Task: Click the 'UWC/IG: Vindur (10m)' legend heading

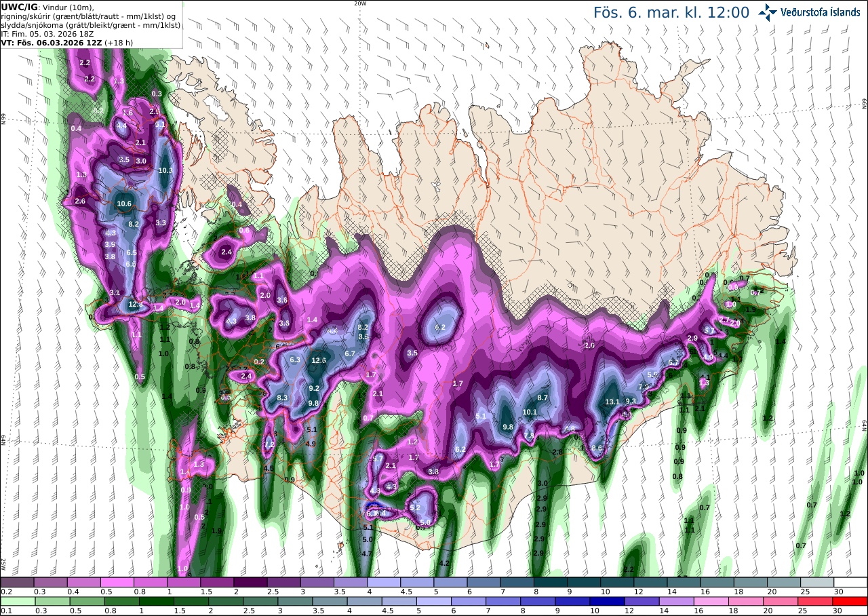Action: click(x=48, y=7)
